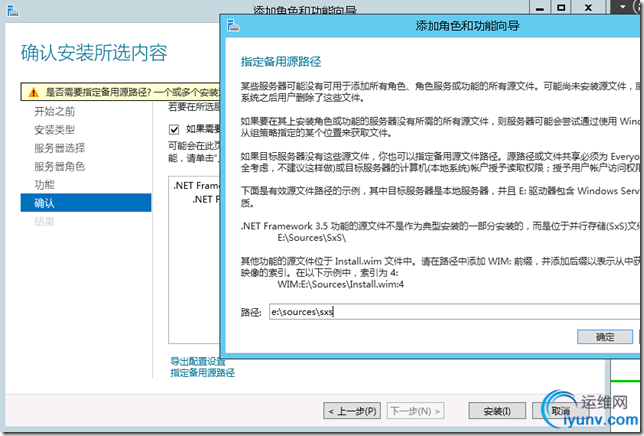Close the background wizard window

588,8
